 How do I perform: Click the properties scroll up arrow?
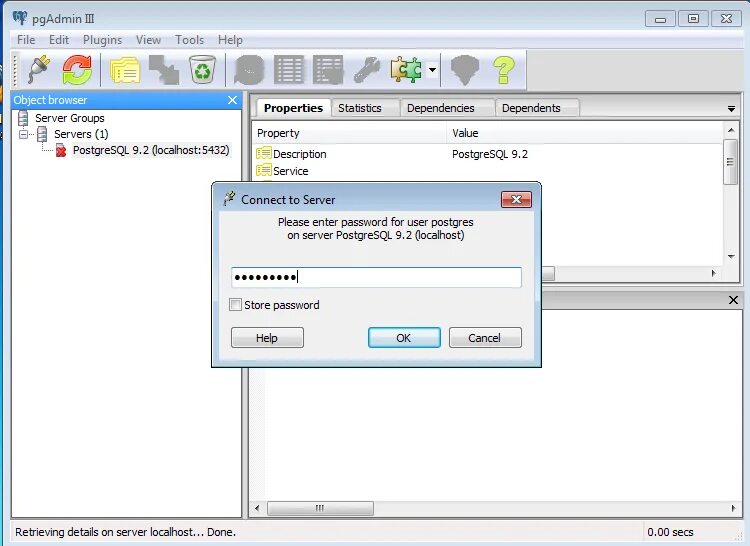coord(730,130)
